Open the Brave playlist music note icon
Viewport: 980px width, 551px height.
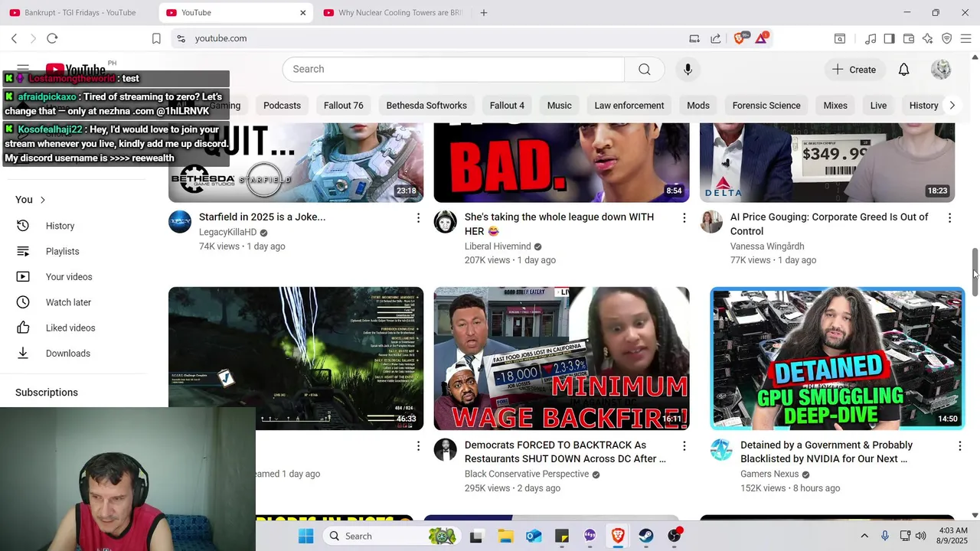(x=871, y=38)
